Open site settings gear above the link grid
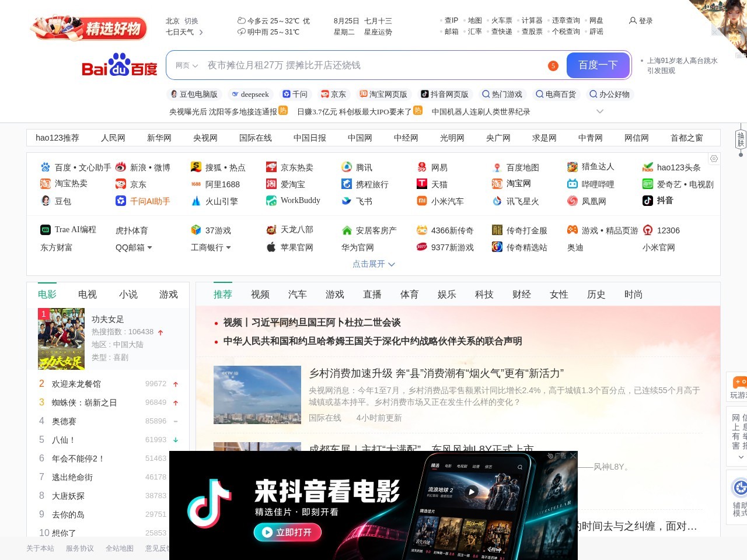 coord(714,159)
